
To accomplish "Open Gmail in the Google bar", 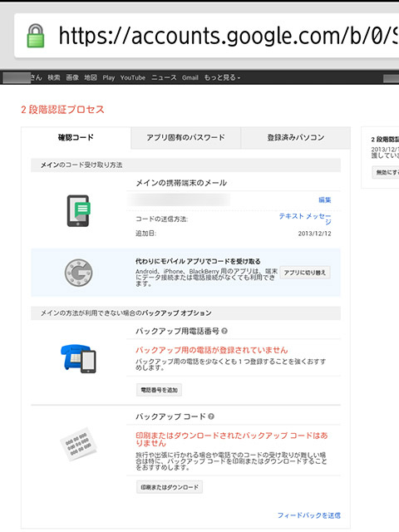I will pos(190,77).
